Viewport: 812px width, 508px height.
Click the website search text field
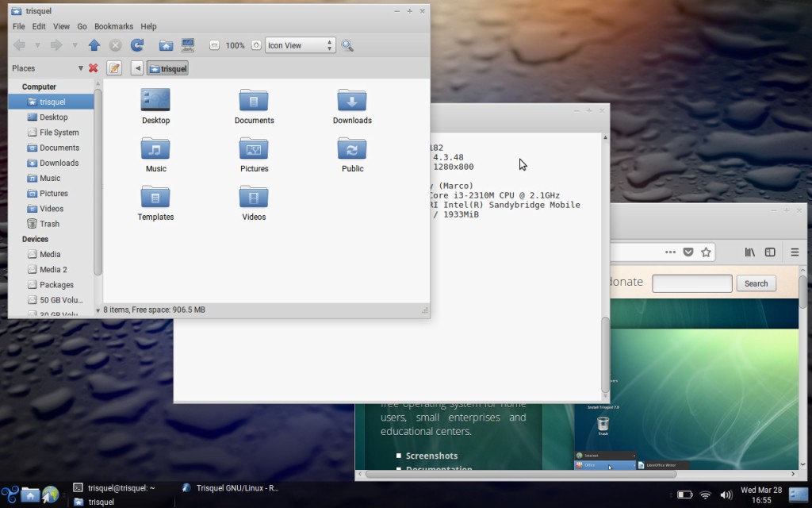691,283
